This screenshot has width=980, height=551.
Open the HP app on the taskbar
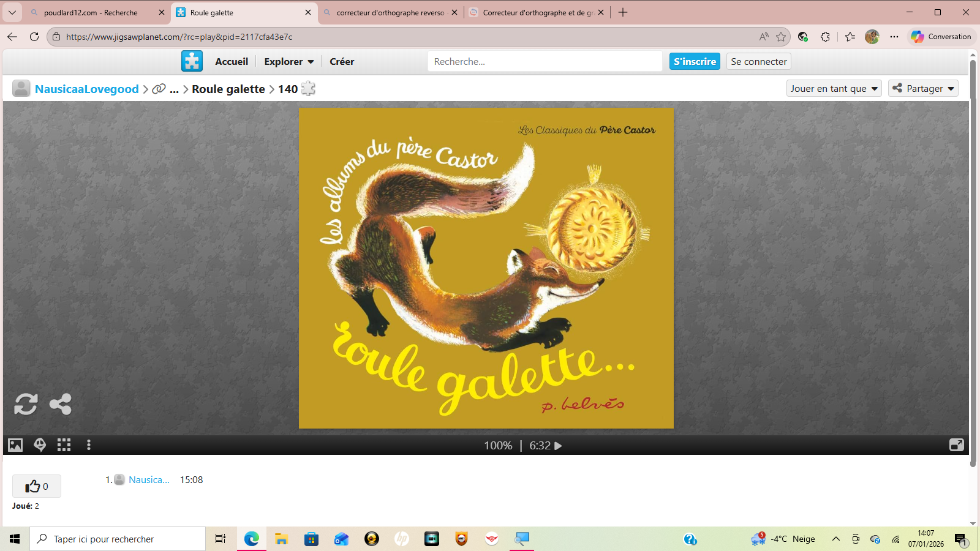[x=402, y=539]
